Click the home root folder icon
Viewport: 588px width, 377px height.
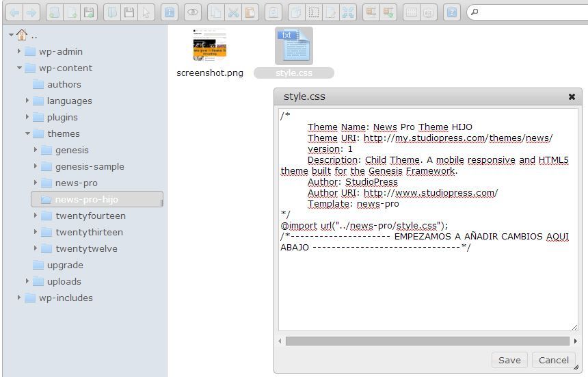click(x=22, y=35)
